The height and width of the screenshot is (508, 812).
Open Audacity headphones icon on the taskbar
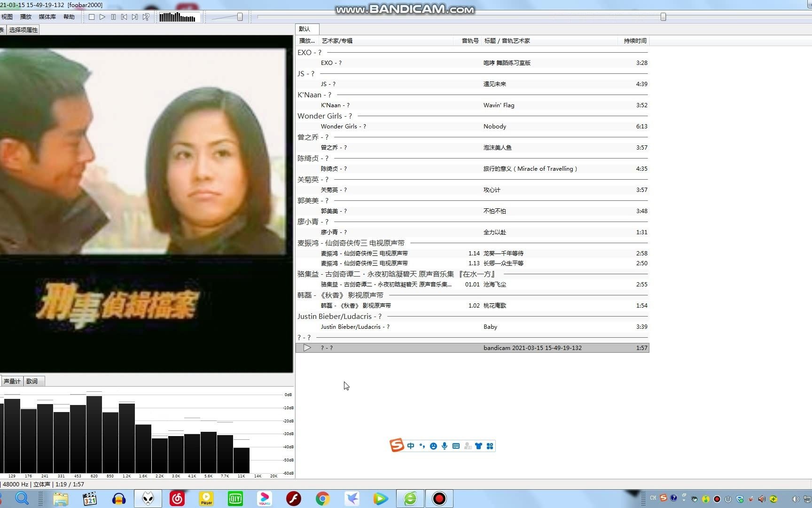point(119,499)
